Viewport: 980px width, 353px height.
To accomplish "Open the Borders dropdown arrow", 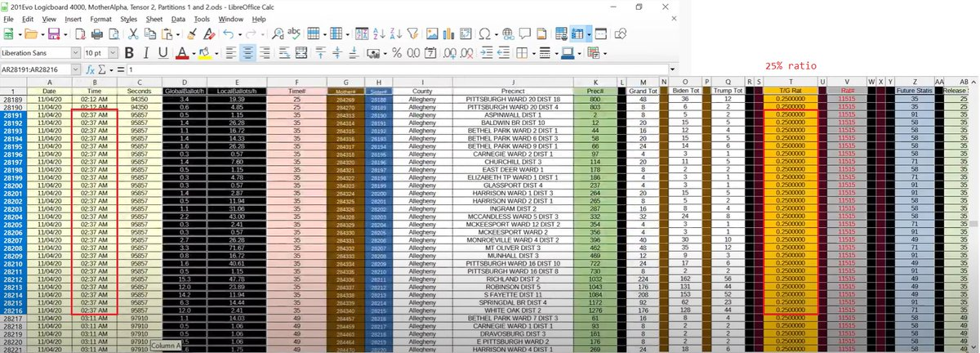I will (x=534, y=53).
